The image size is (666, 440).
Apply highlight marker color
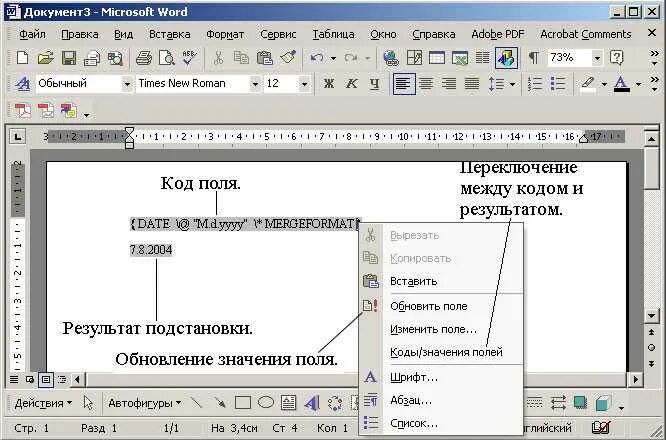pos(588,84)
